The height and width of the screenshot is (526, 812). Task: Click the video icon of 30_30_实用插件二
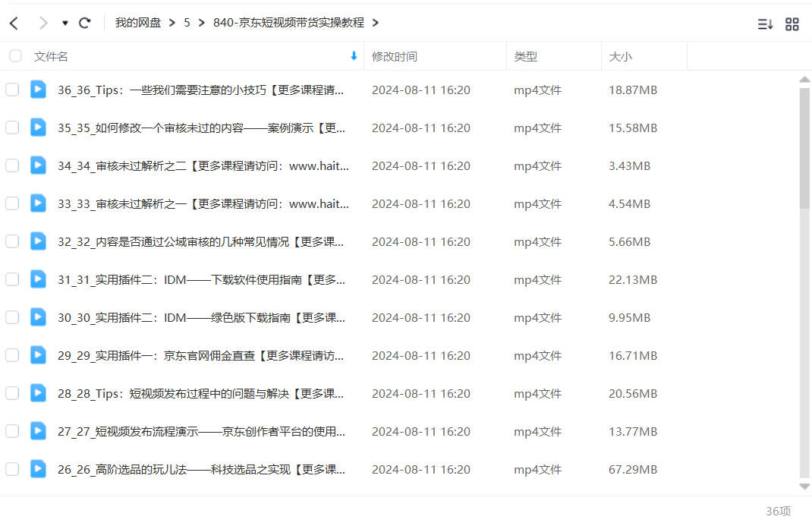[x=38, y=317]
